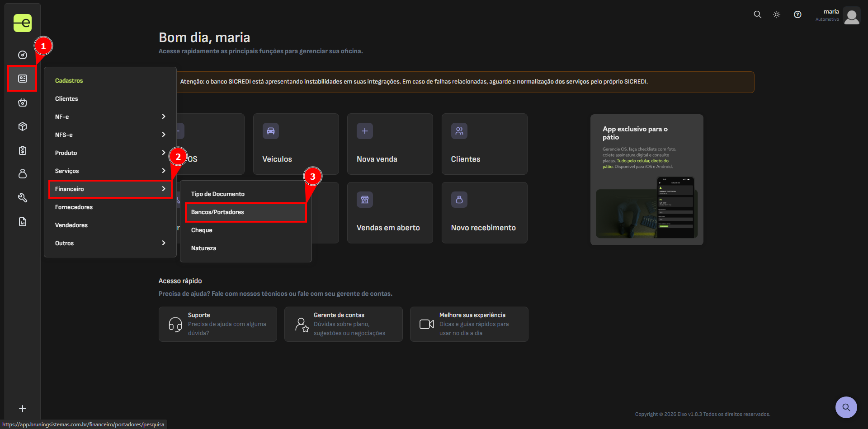The width and height of the screenshot is (868, 429).
Task: Click the car icon on Veículos card
Action: [271, 131]
